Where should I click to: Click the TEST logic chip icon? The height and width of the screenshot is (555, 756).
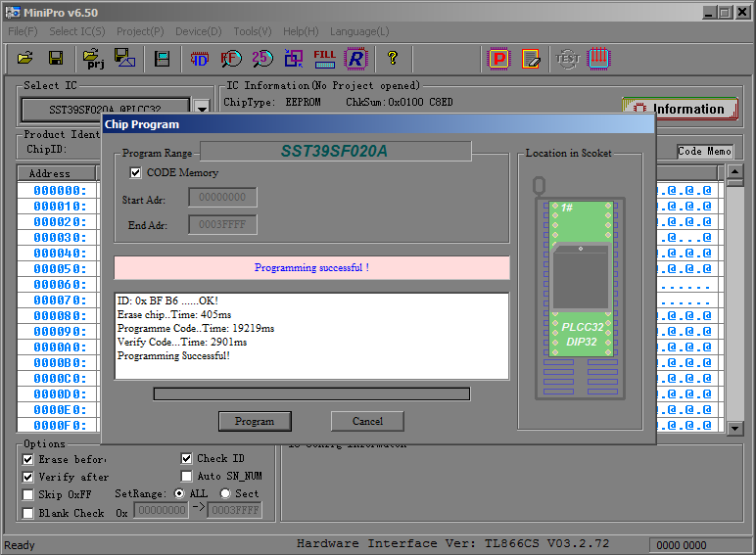[567, 59]
